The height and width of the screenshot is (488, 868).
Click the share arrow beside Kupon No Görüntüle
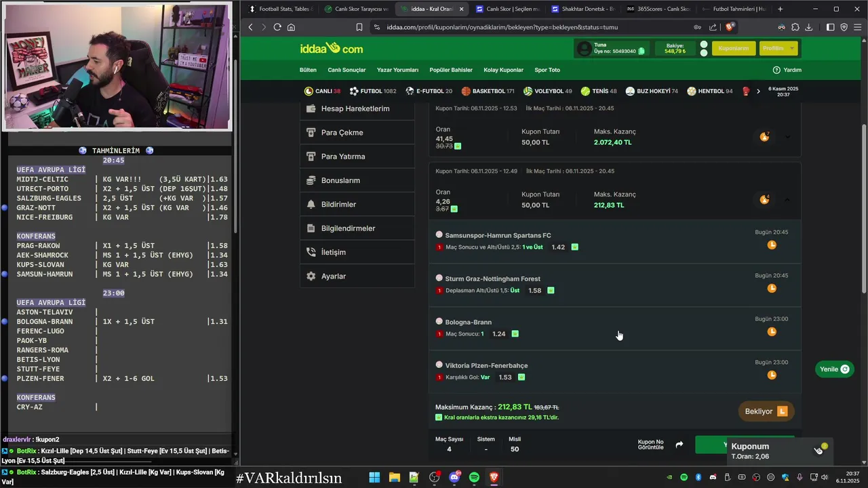[679, 445]
